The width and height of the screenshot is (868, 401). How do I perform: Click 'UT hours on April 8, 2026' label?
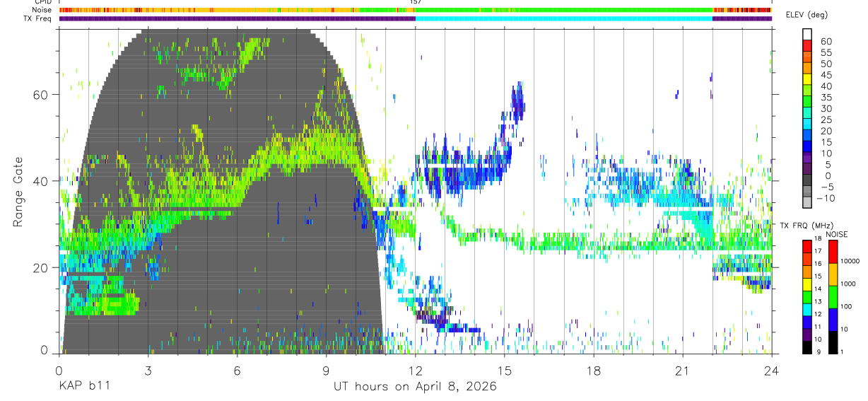pos(415,387)
